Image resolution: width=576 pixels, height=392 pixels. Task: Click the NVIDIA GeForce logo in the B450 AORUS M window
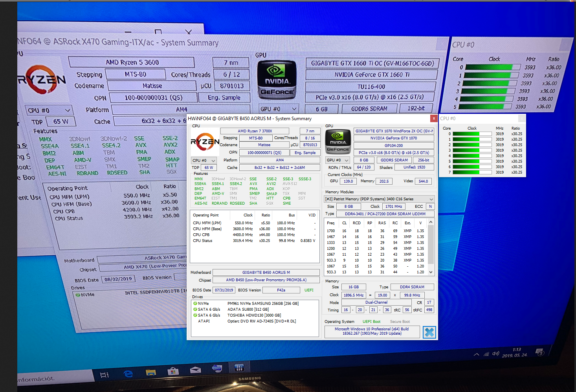point(338,141)
